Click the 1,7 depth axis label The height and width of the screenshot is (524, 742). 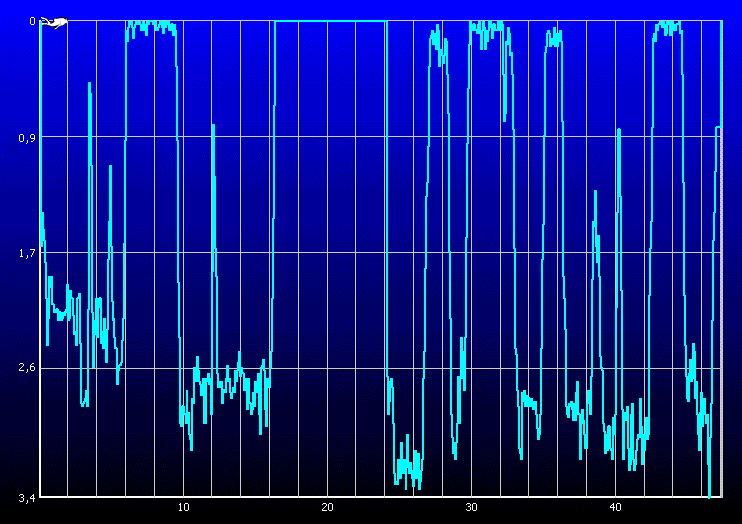27,253
